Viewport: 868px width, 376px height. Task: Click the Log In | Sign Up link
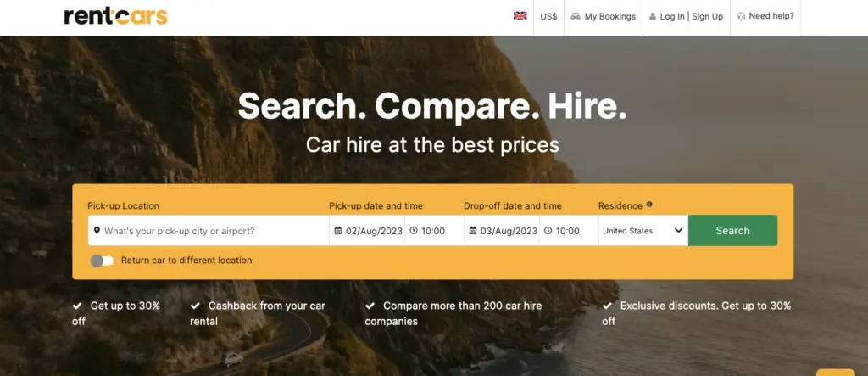coord(687,17)
